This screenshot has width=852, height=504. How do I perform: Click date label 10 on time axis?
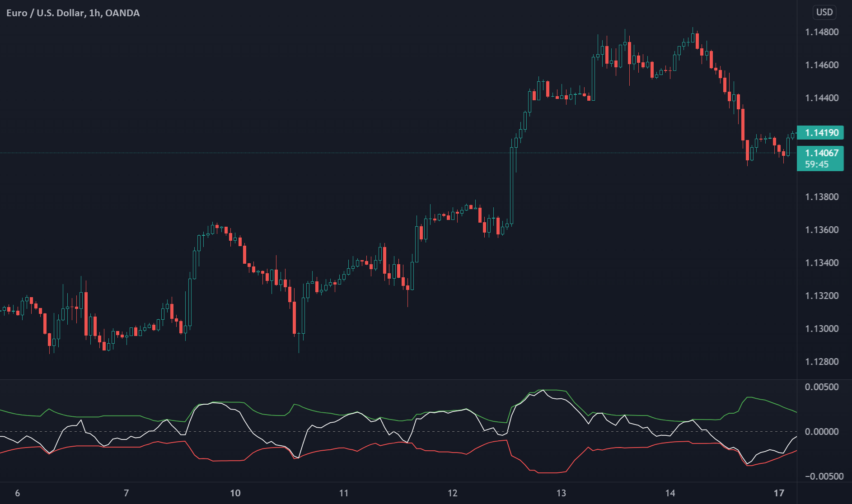click(x=235, y=493)
